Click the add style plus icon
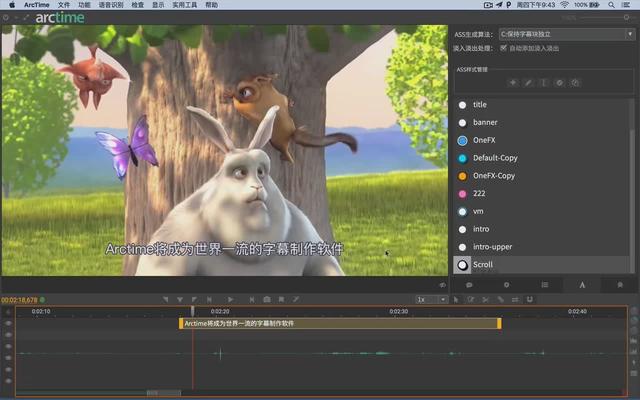Image resolution: width=640 pixels, height=400 pixels. tap(513, 83)
